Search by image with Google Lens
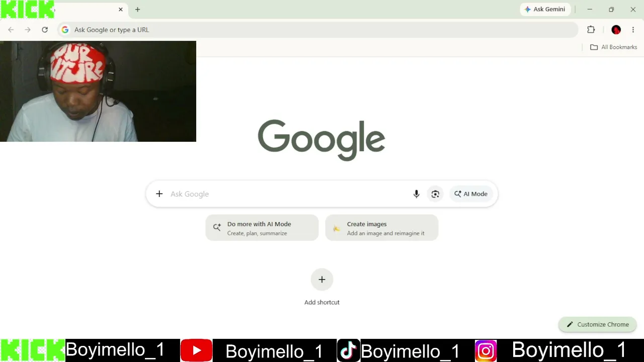 pyautogui.click(x=435, y=194)
